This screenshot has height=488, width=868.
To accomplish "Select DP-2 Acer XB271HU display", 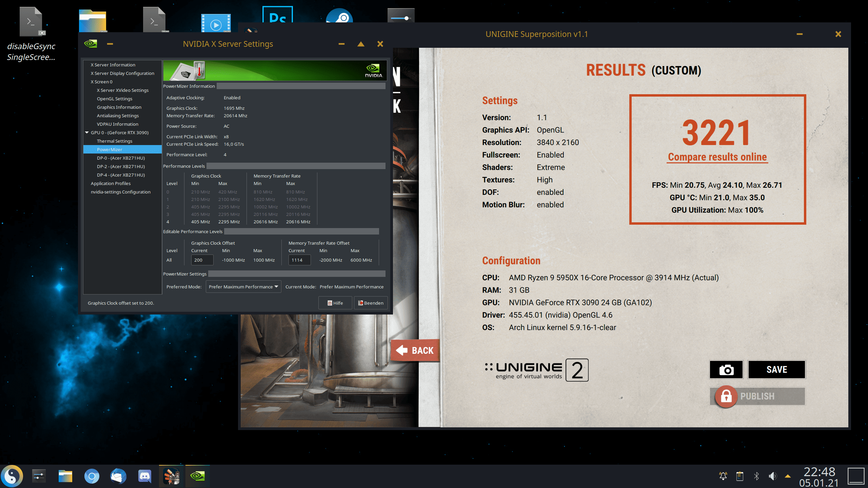I will tap(121, 166).
